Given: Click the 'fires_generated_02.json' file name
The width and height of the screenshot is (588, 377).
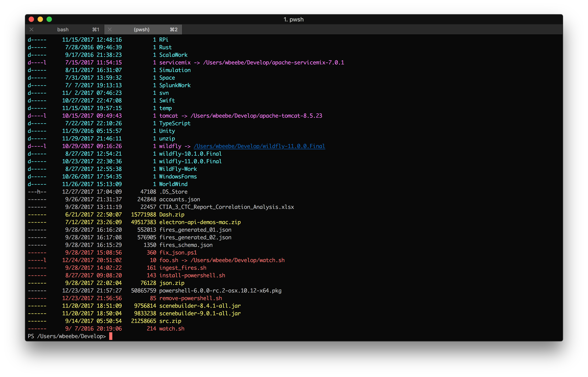Looking at the screenshot, I should point(195,237).
